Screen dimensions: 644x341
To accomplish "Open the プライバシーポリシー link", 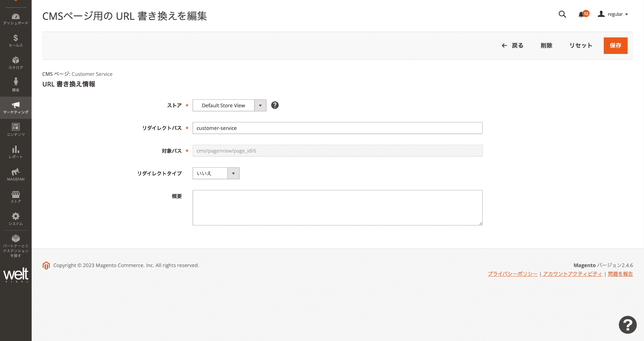I will (x=513, y=274).
